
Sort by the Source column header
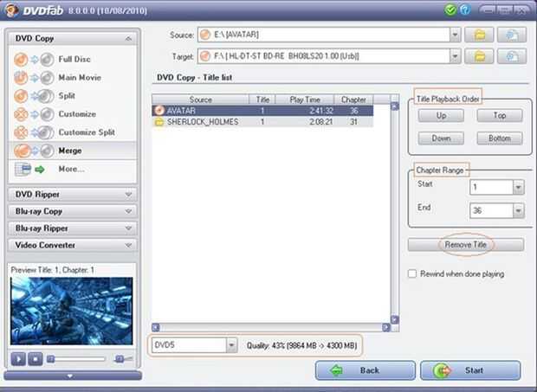(201, 100)
